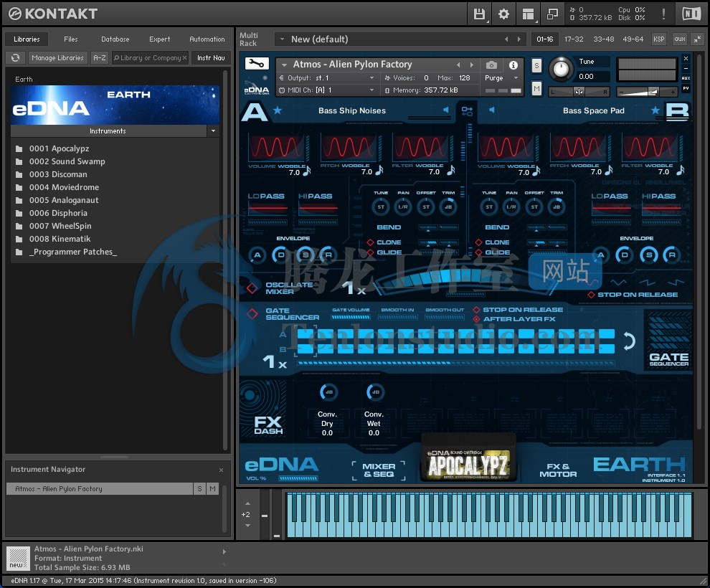This screenshot has height=588, width=710.
Task: Open the MIDI Ch dropdown
Action: pyautogui.click(x=371, y=90)
